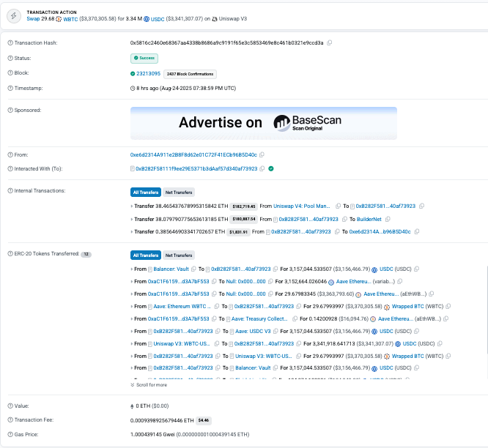Viewport: 488px width, 448px height.
Task: Open the WBTC token link in the transaction action
Action: pos(70,19)
